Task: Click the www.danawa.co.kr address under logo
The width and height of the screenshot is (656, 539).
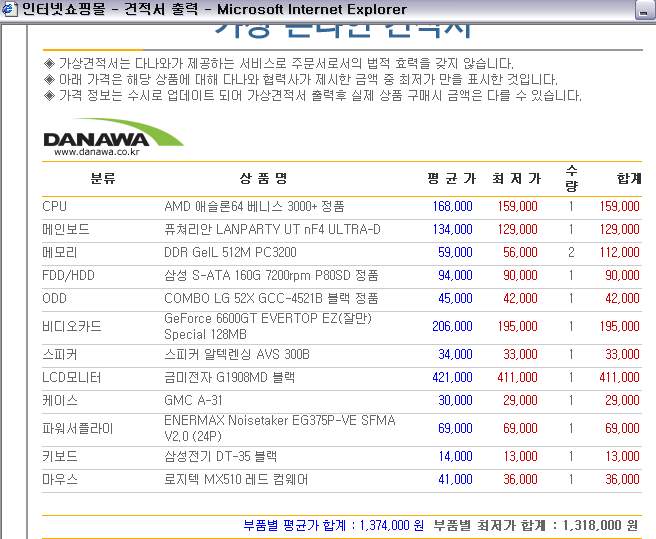Action: tap(97, 152)
